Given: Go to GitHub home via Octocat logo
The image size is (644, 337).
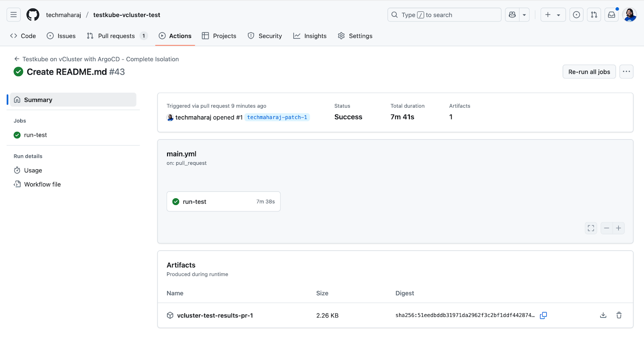Looking at the screenshot, I should [x=33, y=15].
